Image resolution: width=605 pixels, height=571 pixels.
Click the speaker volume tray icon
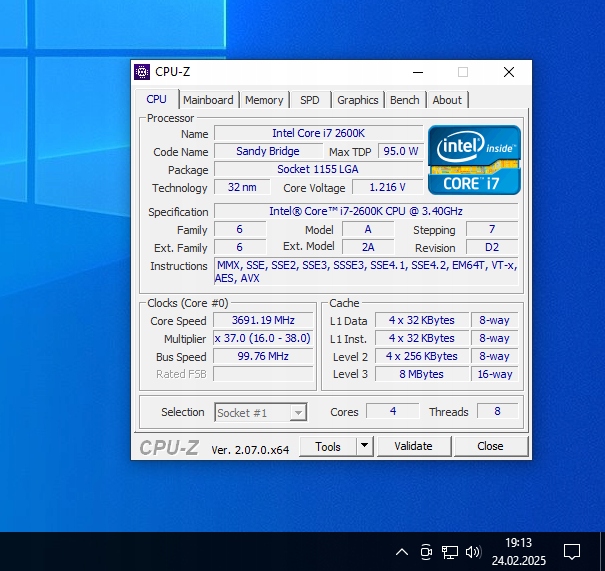[x=473, y=551]
